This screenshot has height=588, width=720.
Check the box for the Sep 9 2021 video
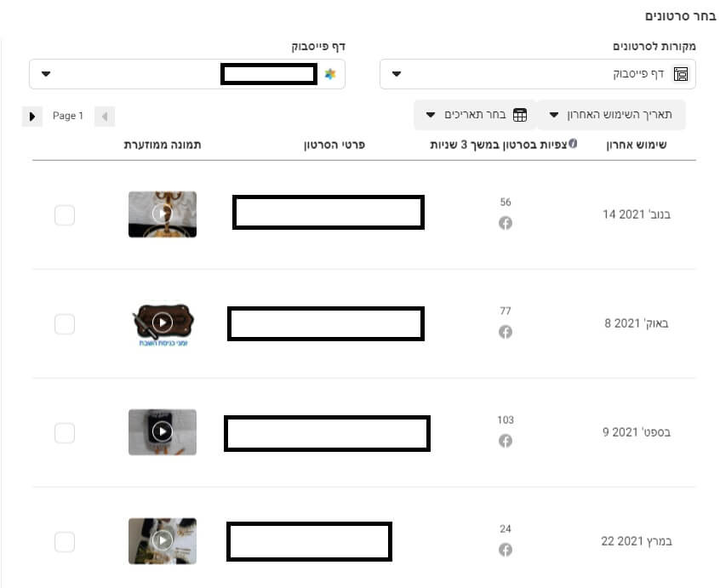[x=65, y=433]
